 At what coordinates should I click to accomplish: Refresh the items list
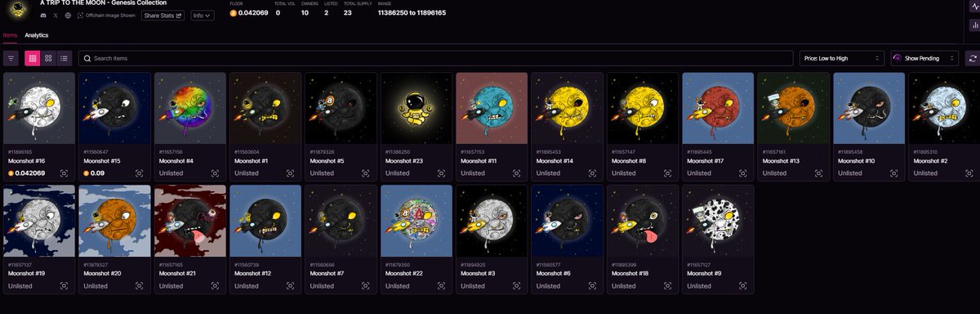click(x=972, y=58)
